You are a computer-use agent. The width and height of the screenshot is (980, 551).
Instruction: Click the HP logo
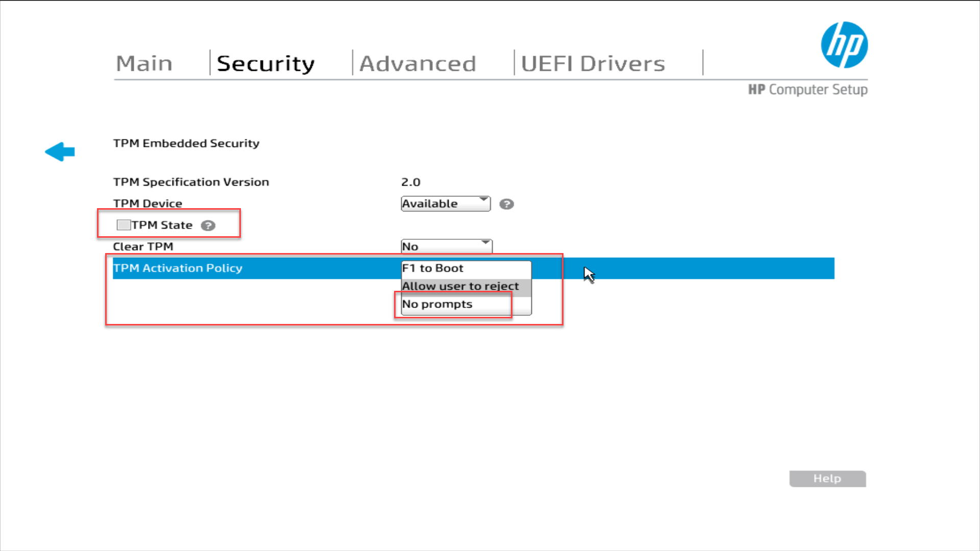(x=844, y=45)
